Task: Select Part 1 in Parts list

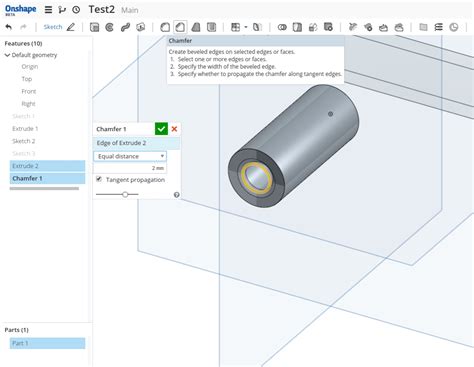Action: click(x=47, y=343)
